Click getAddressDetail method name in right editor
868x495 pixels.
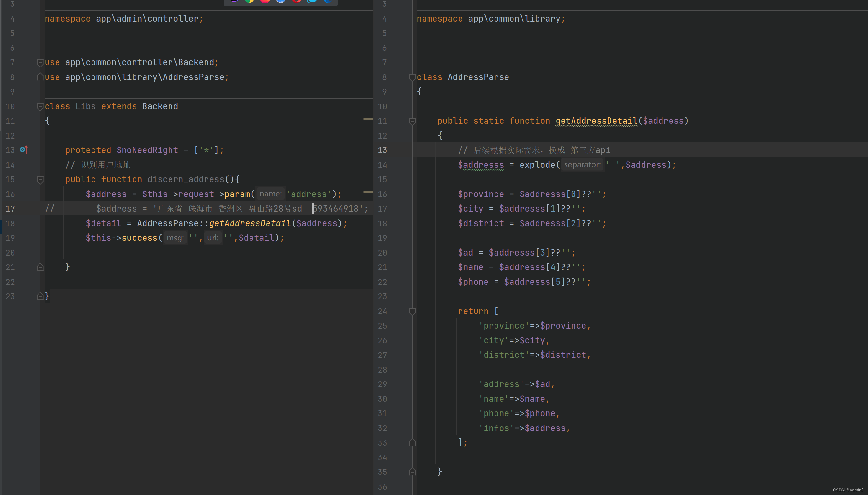coord(596,121)
